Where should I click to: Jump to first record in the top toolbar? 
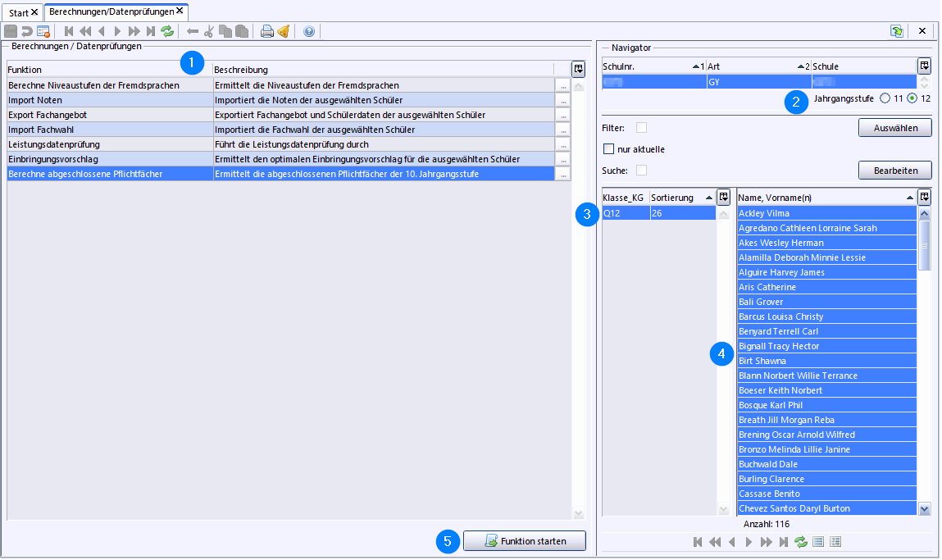click(x=69, y=31)
